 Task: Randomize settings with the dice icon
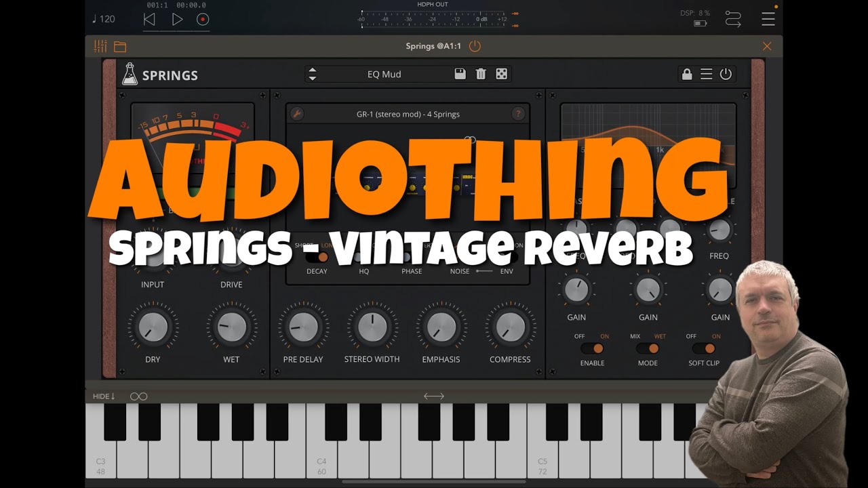click(x=502, y=74)
